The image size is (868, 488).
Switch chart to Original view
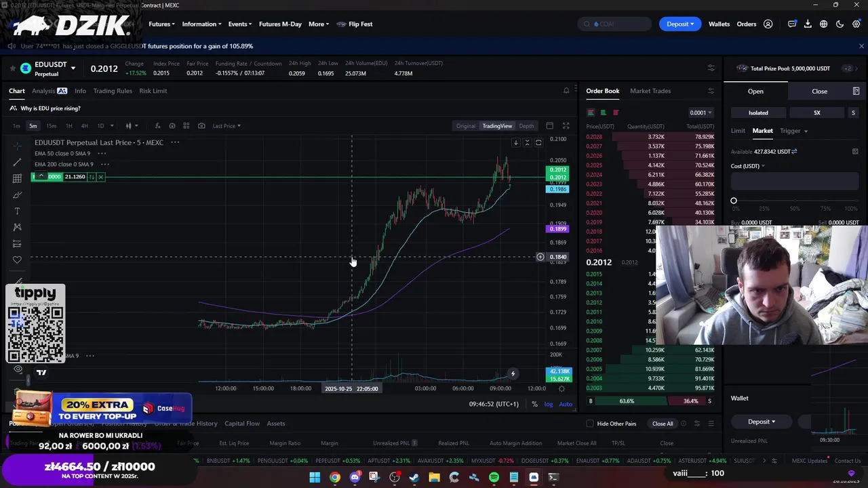(x=466, y=125)
